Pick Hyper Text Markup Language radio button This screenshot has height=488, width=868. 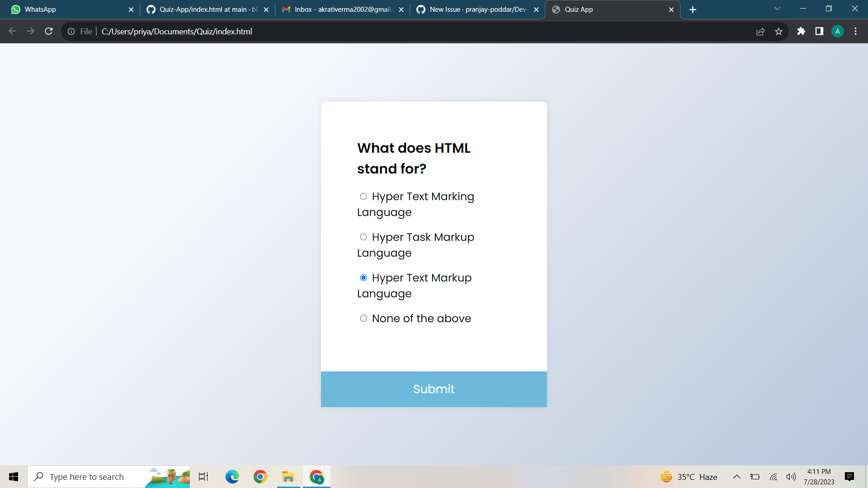tap(363, 278)
